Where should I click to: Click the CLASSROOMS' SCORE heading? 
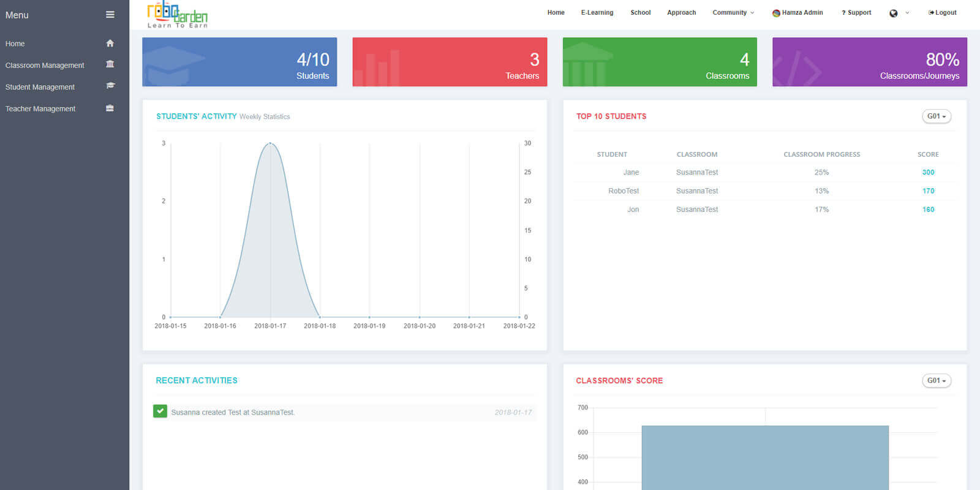pos(619,381)
